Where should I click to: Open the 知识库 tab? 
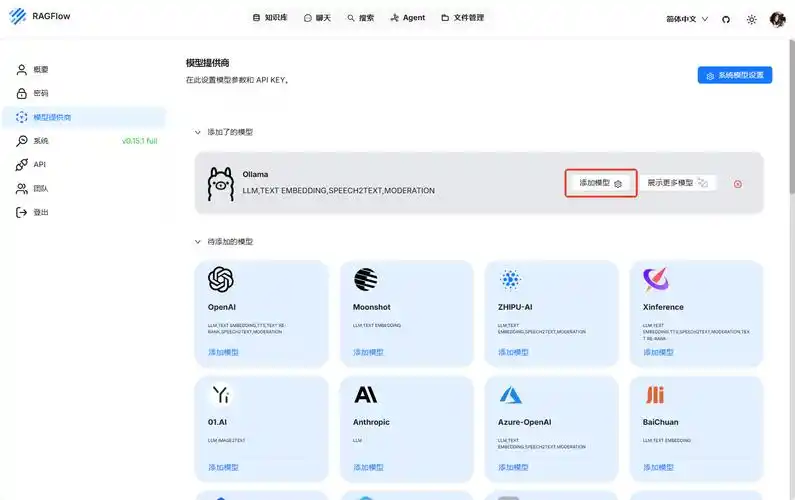pos(270,18)
